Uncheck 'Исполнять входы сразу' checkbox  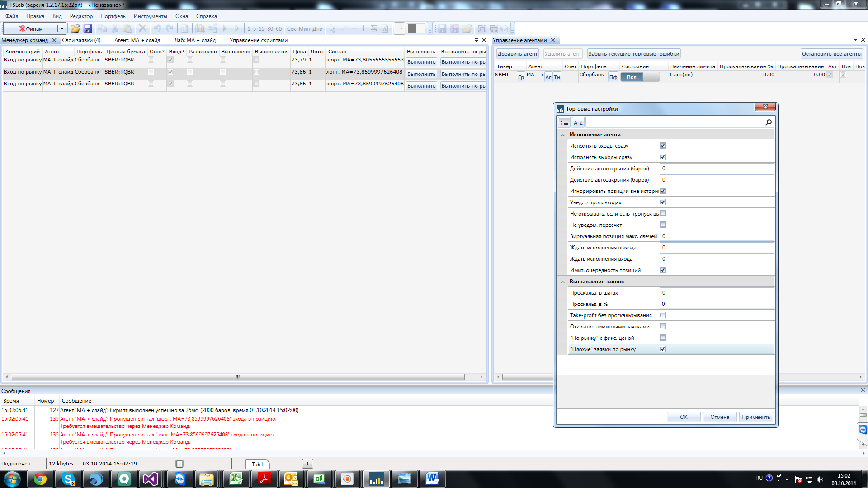[663, 145]
